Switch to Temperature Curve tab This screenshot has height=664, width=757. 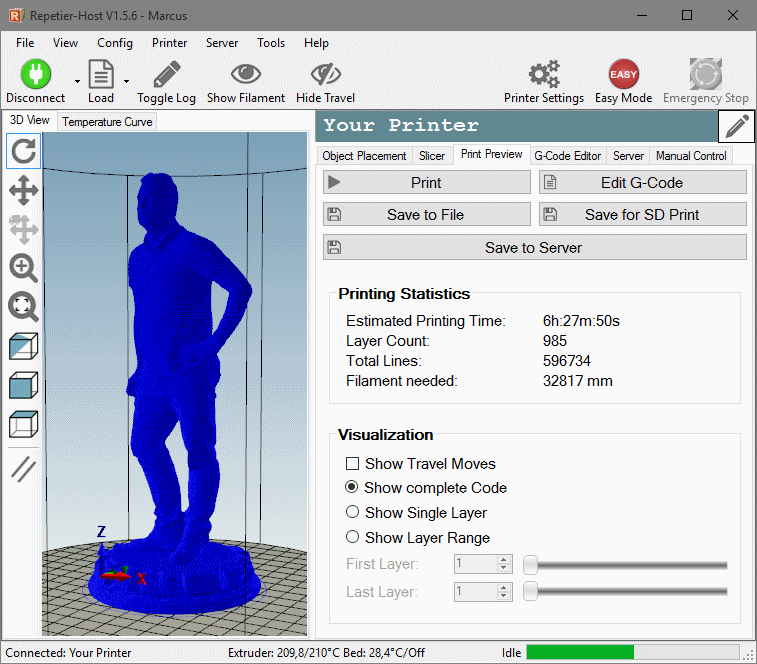107,122
